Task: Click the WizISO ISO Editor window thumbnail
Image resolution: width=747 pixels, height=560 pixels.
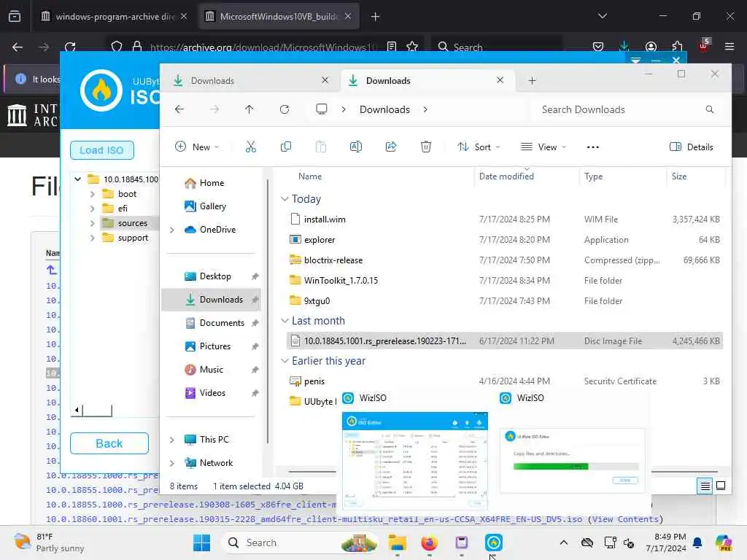Action: pos(415,461)
